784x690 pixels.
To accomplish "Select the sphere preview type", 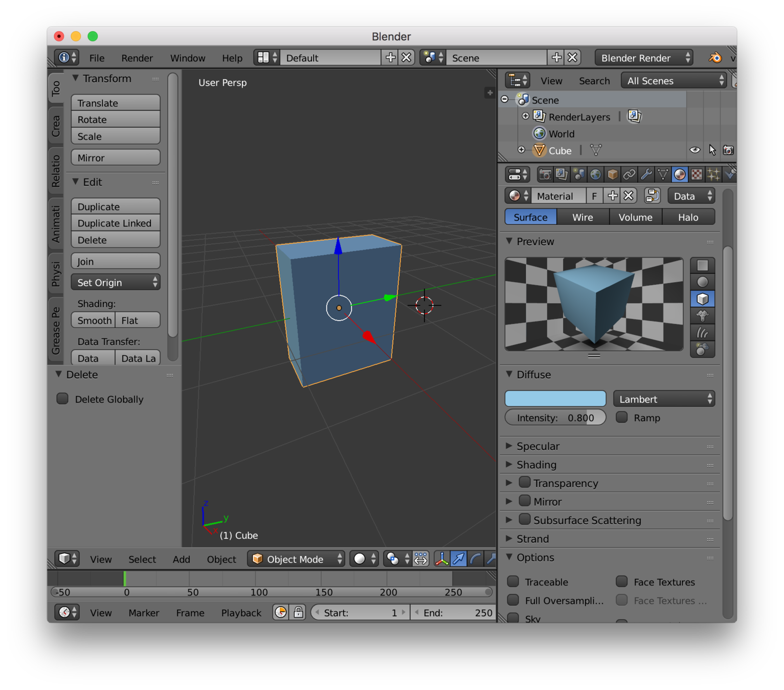I will point(703,282).
